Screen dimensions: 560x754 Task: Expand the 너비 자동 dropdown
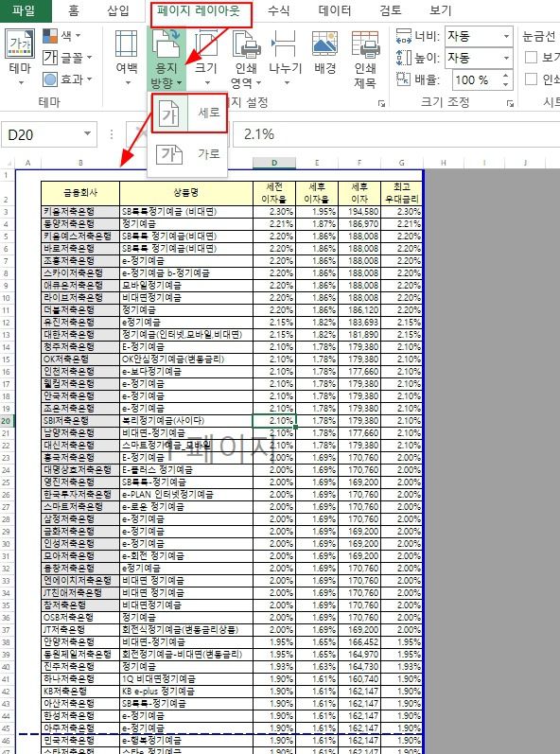[506, 36]
